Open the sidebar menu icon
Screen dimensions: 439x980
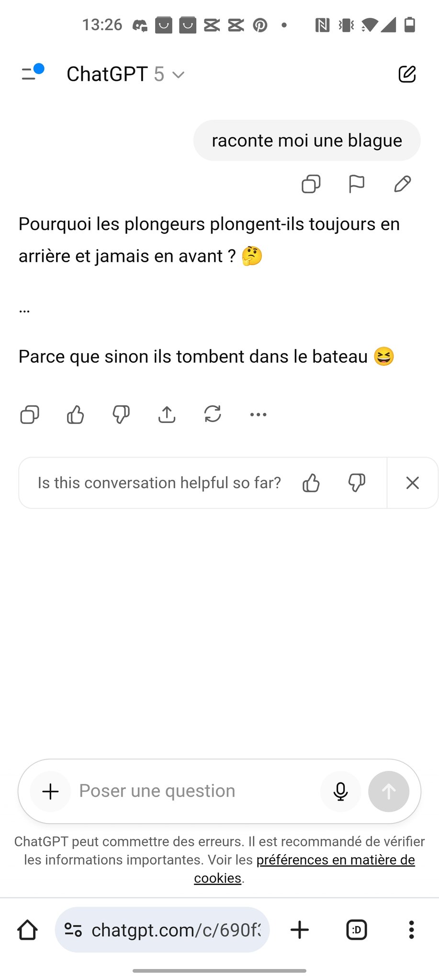pos(32,73)
